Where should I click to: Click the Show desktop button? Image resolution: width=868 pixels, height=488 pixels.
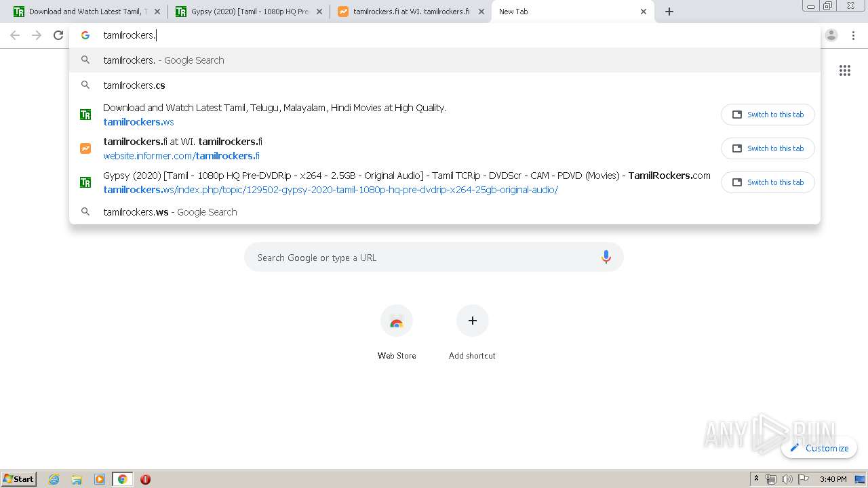(x=861, y=479)
